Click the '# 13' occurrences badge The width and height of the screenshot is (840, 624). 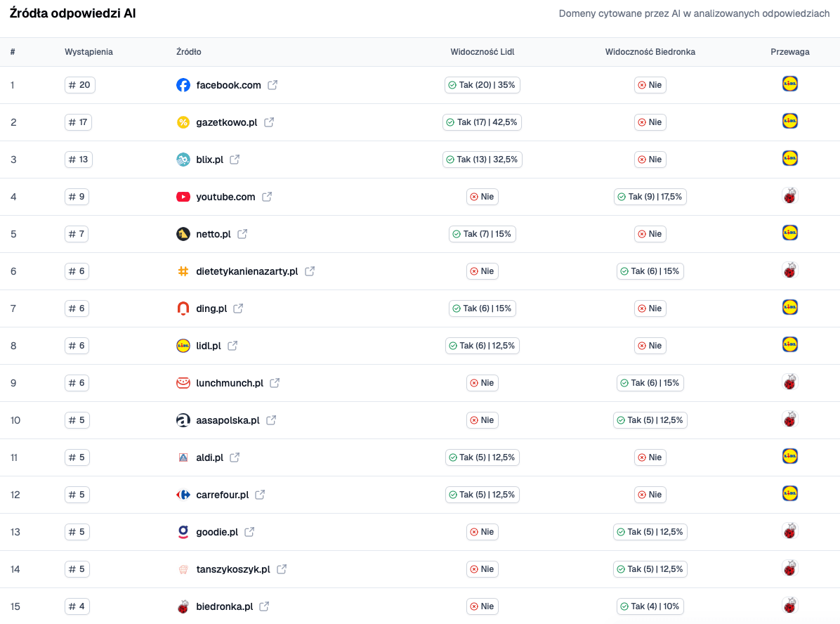78,160
